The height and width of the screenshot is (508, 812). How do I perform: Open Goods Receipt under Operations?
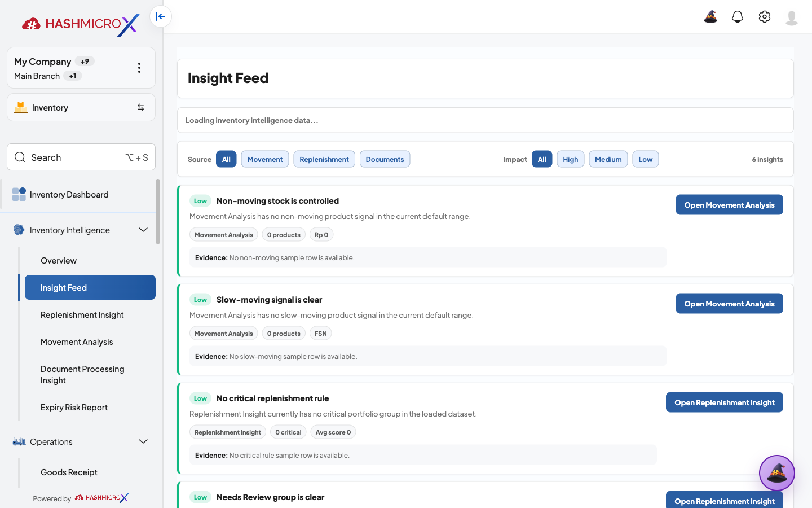point(90,472)
